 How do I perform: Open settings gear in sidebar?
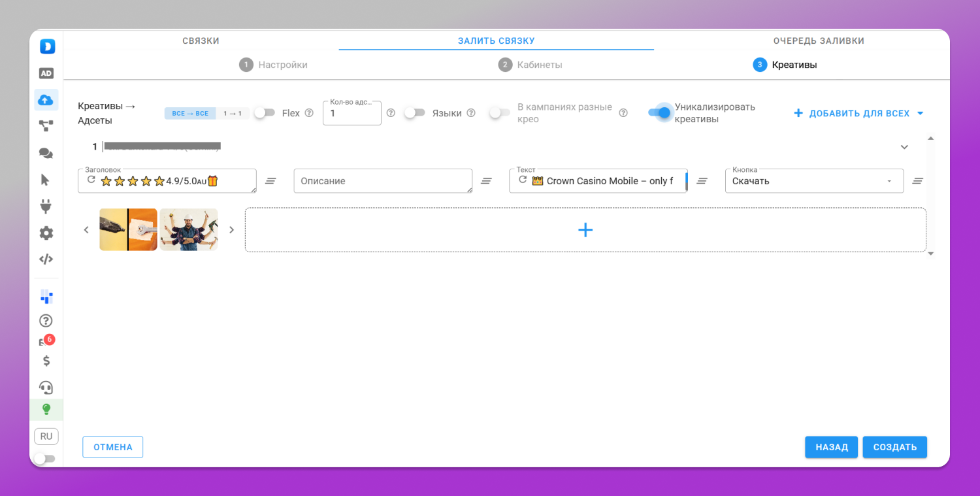pyautogui.click(x=46, y=233)
